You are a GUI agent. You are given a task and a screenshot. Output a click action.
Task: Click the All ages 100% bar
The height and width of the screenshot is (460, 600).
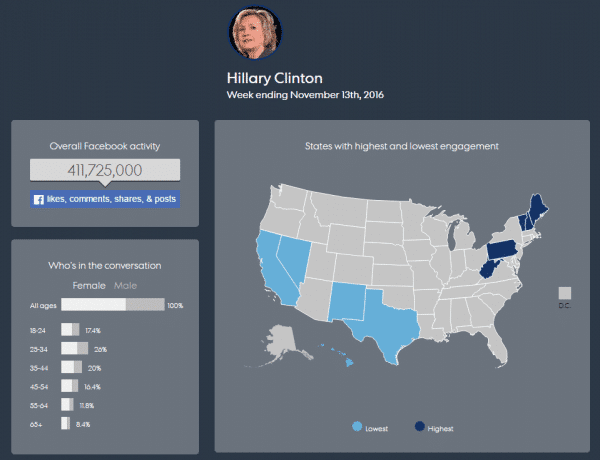(112, 305)
